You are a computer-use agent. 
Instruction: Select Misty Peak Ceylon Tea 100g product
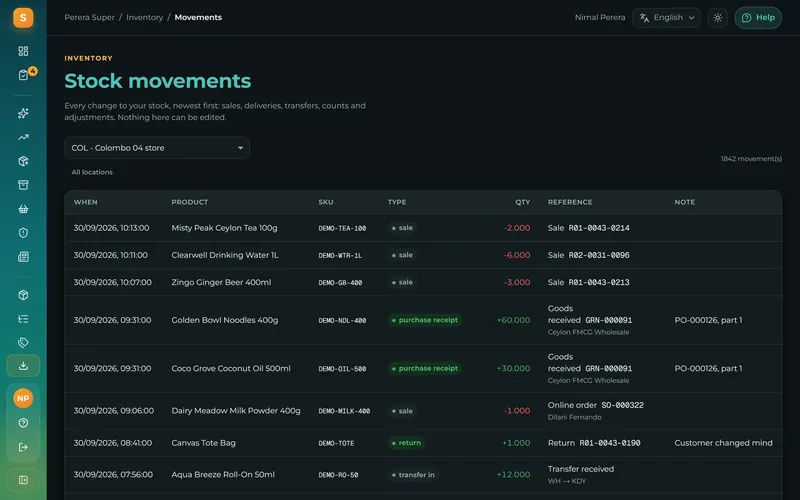pyautogui.click(x=224, y=228)
